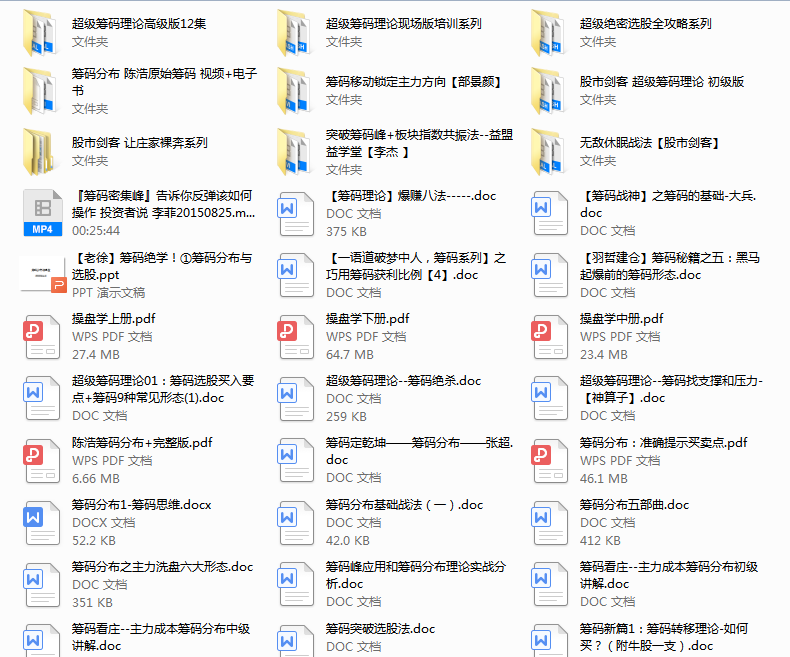Click the 陈浩筹码分布+完整版.pdf icon
Viewport: 790px width, 657px height.
click(x=41, y=460)
